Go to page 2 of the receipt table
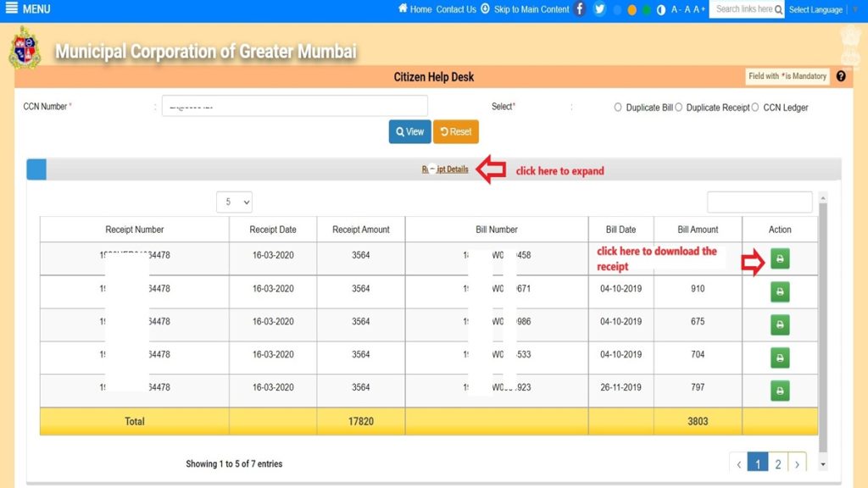The width and height of the screenshot is (868, 488). click(777, 464)
